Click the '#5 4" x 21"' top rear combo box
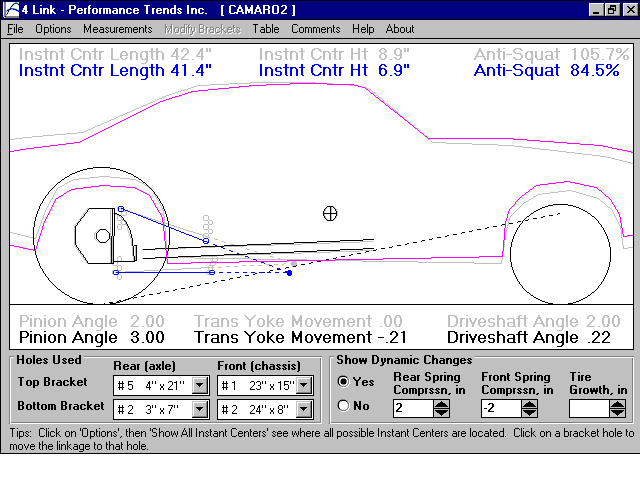 [161, 385]
